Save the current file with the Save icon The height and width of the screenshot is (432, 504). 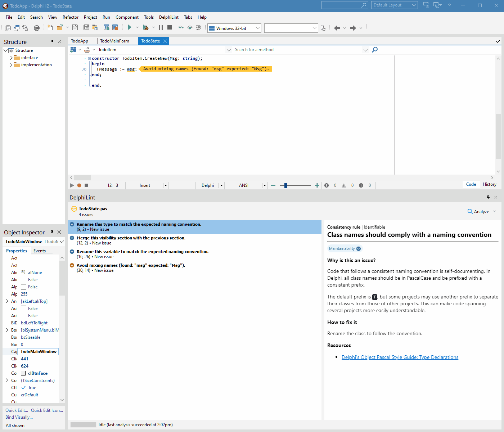(75, 28)
